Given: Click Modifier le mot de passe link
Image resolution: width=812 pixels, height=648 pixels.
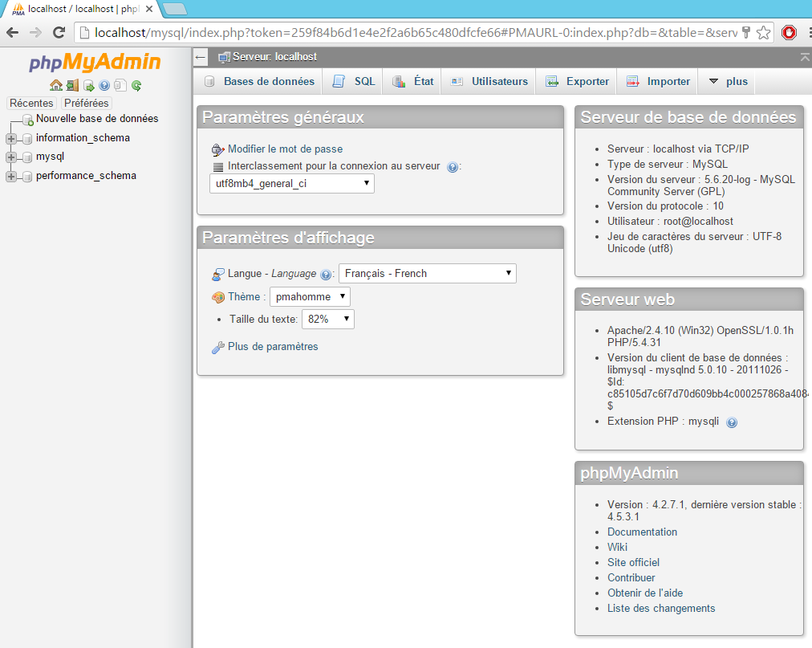Looking at the screenshot, I should [x=285, y=149].
